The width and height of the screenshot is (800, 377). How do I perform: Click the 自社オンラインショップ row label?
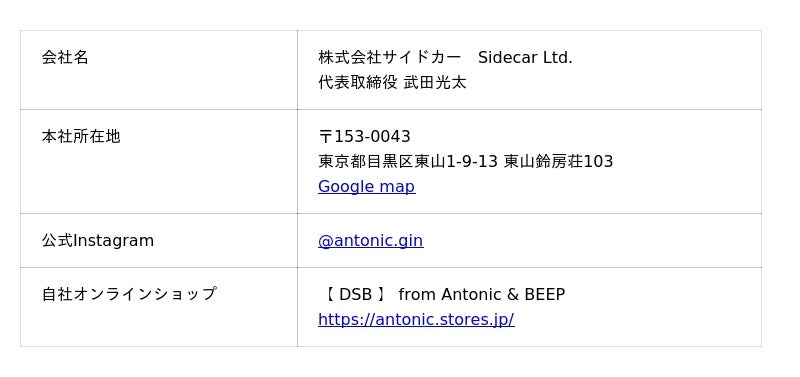129,294
